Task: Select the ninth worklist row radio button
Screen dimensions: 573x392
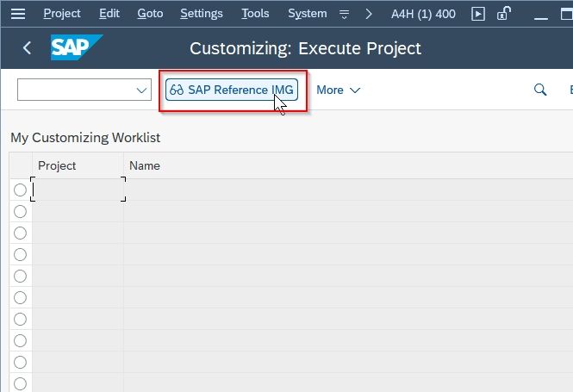Action: (20, 363)
